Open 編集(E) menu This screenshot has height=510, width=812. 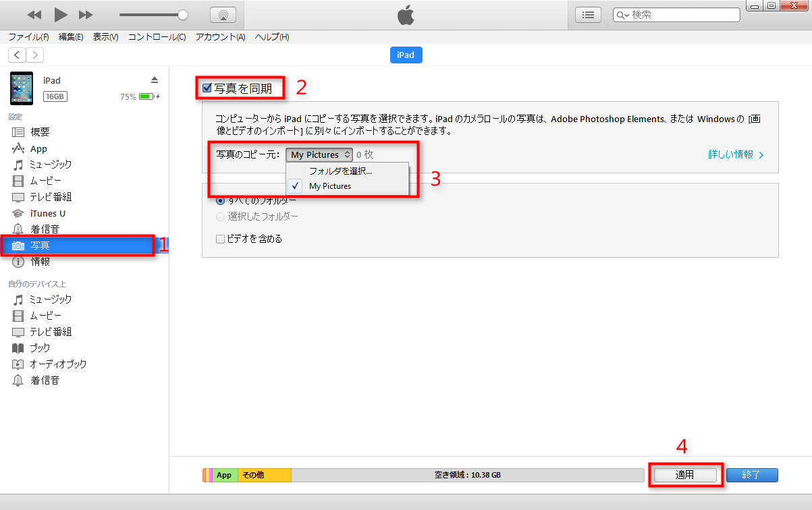click(71, 37)
